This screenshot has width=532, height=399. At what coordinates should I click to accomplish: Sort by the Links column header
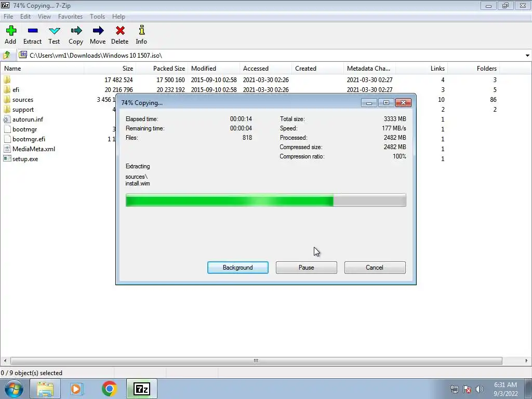click(421, 68)
